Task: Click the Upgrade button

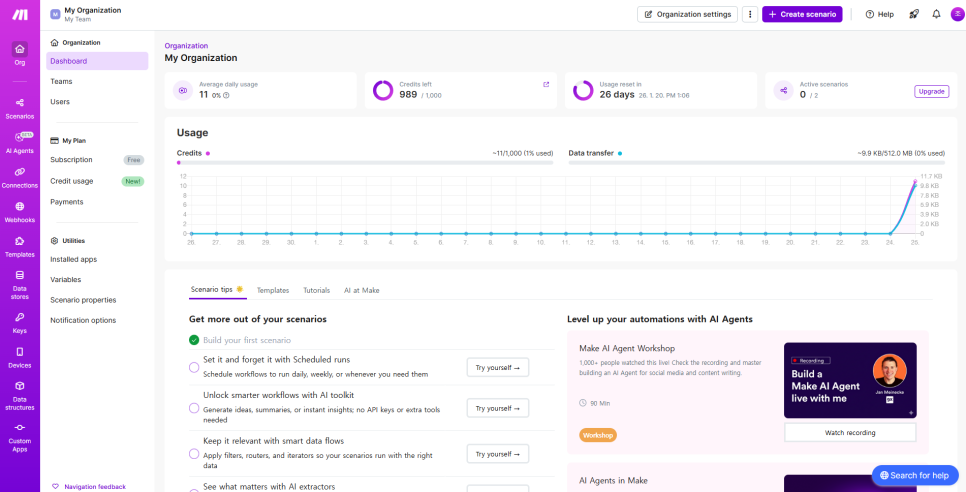Action: coord(932,91)
